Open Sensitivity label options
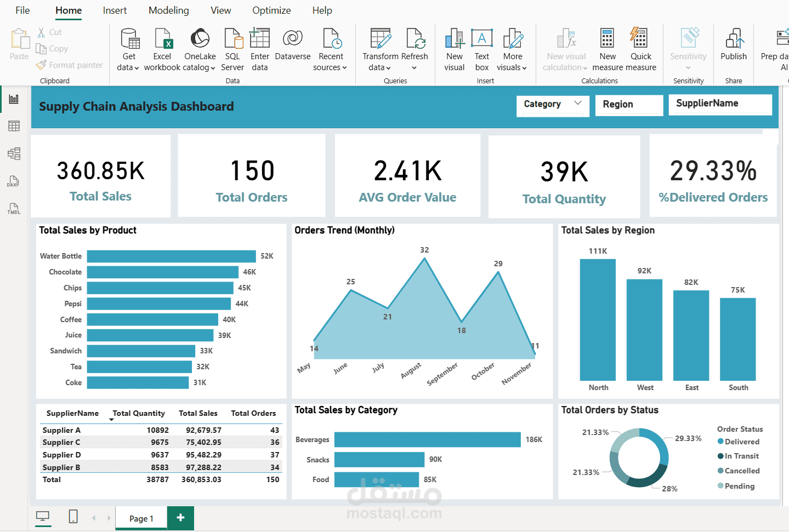 tap(688, 50)
